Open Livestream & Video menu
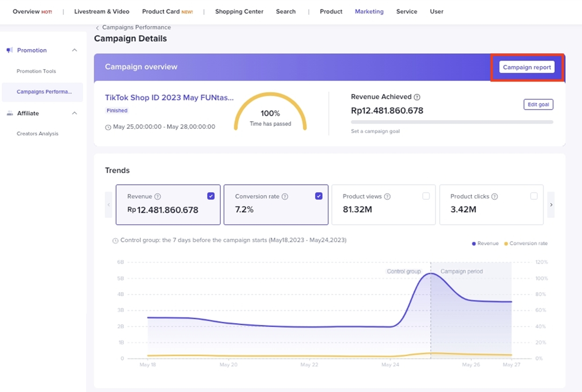 101,11
